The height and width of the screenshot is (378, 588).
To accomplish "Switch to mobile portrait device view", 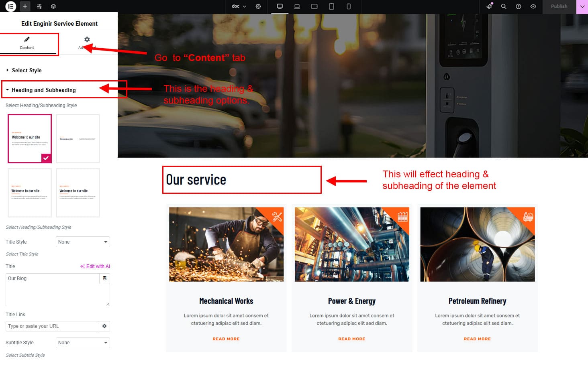I will 349,6.
